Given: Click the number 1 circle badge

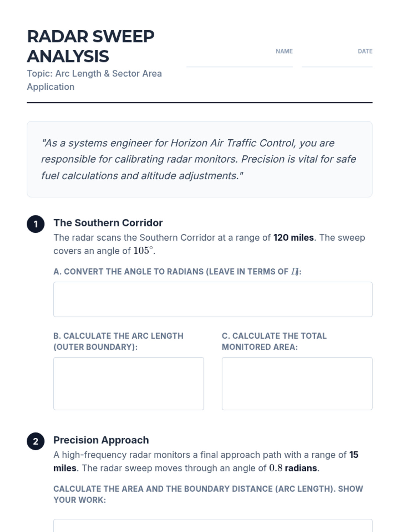Looking at the screenshot, I should point(36,224).
